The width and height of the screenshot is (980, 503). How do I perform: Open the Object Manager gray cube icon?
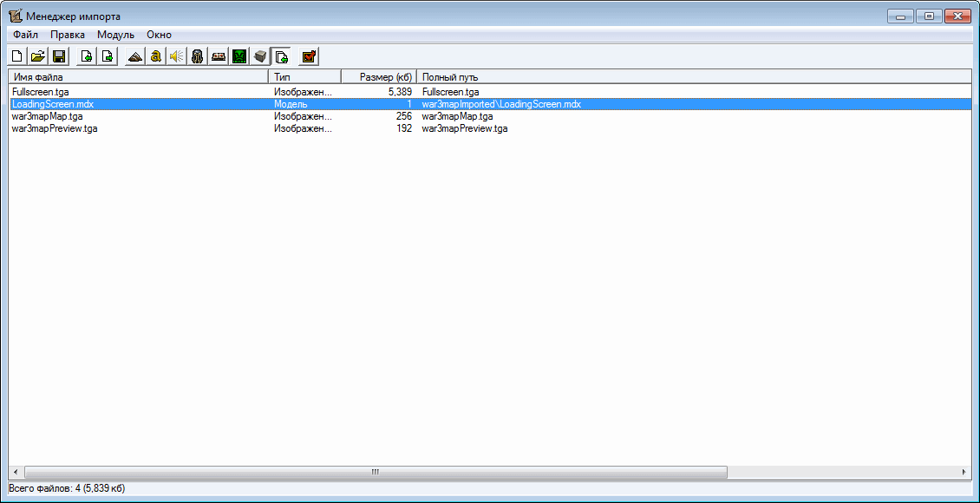pyautogui.click(x=259, y=56)
